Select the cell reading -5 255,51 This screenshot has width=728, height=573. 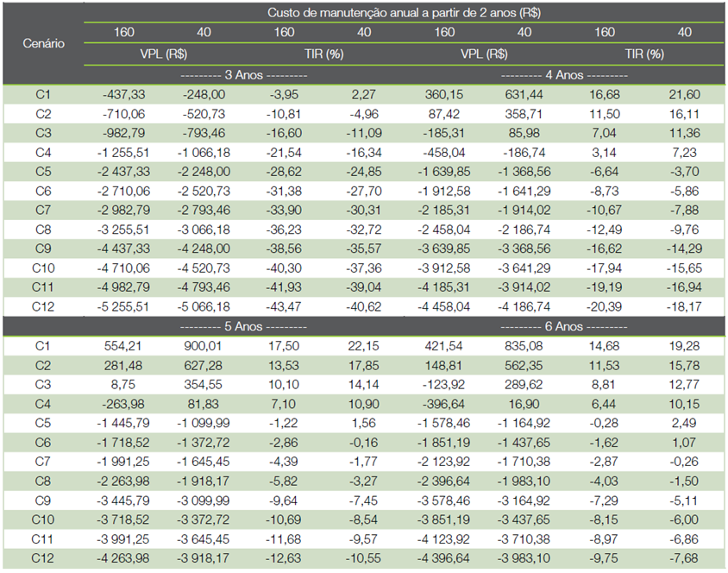(x=123, y=306)
